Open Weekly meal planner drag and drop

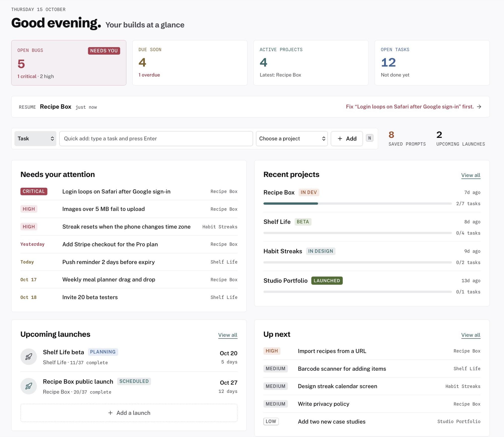129,279
